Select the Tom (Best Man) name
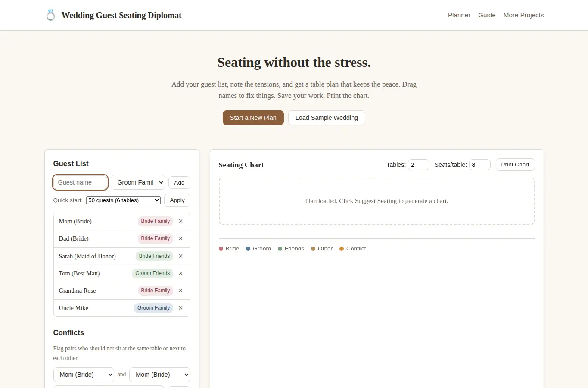This screenshot has height=388, width=588. (79, 273)
